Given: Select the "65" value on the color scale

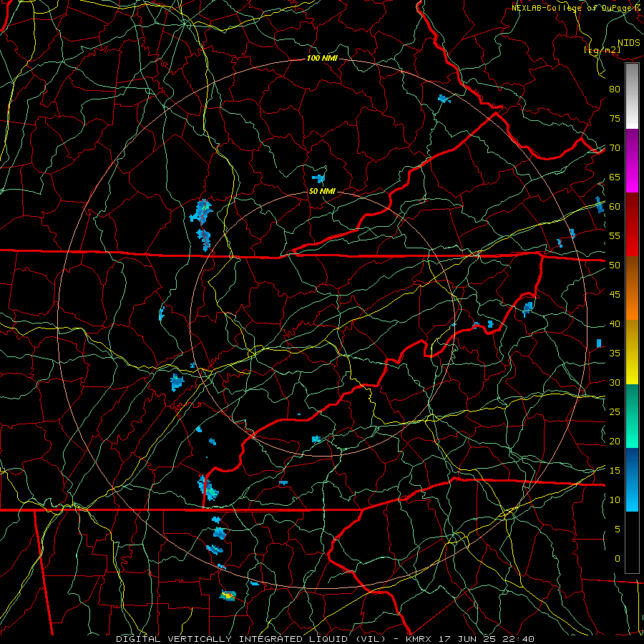Looking at the screenshot, I should point(615,177).
